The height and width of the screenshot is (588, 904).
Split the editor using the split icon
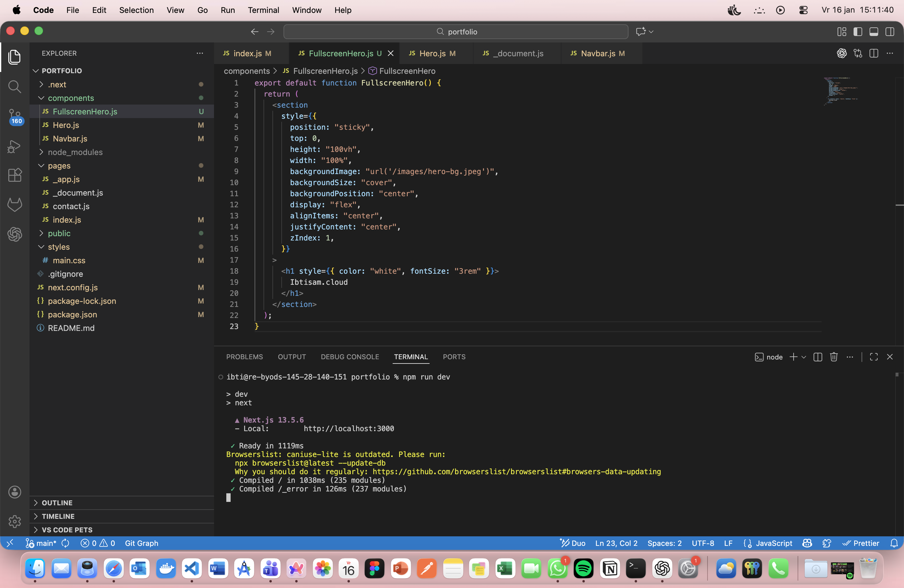(x=874, y=53)
